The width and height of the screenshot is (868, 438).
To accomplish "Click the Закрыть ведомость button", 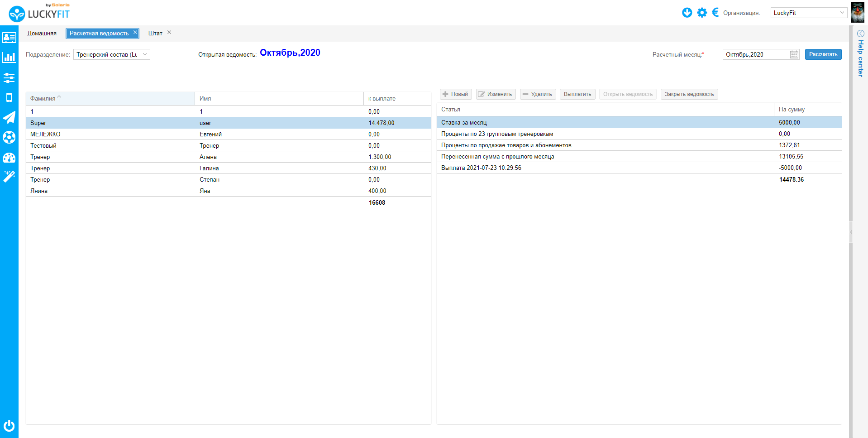I will [x=689, y=94].
